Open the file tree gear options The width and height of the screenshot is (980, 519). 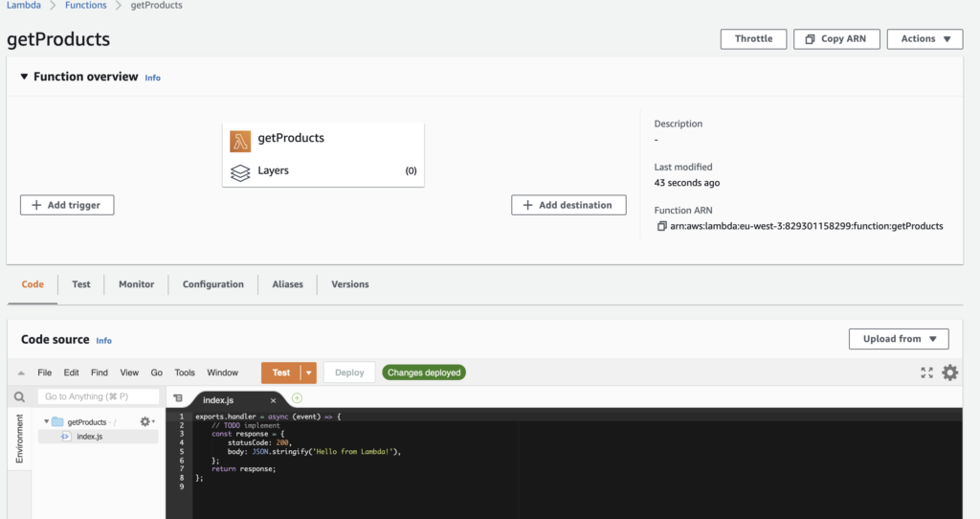(146, 421)
